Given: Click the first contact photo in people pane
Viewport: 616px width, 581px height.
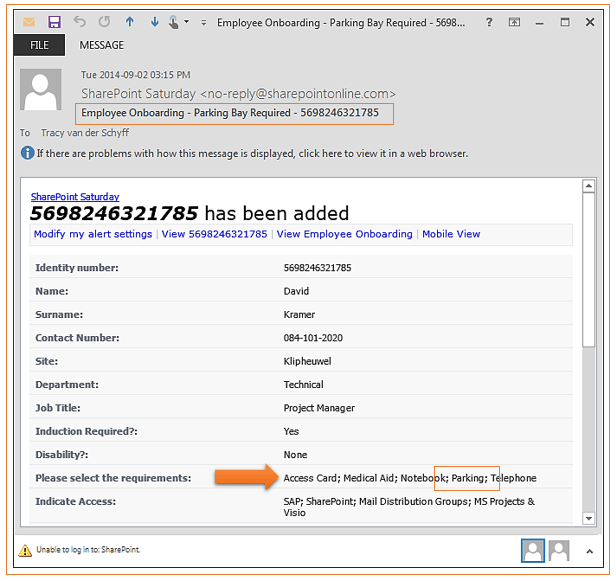Looking at the screenshot, I should [533, 549].
